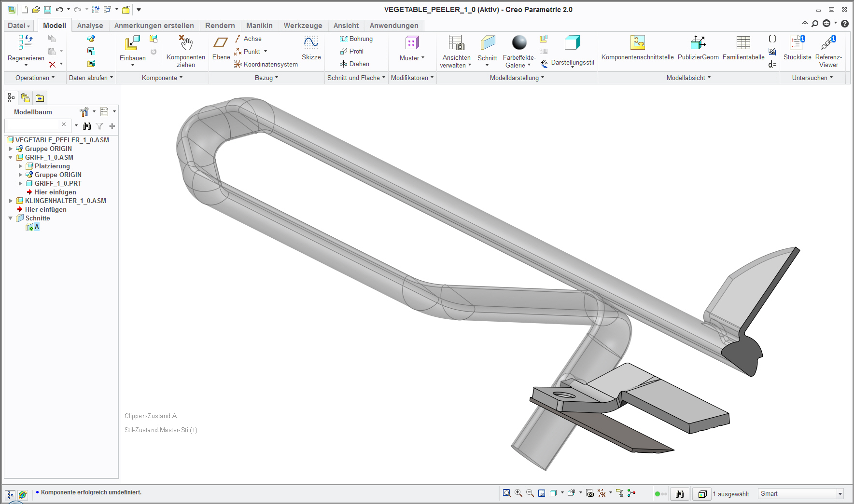
Task: Toggle the folder browser tab icon
Action: (x=26, y=98)
